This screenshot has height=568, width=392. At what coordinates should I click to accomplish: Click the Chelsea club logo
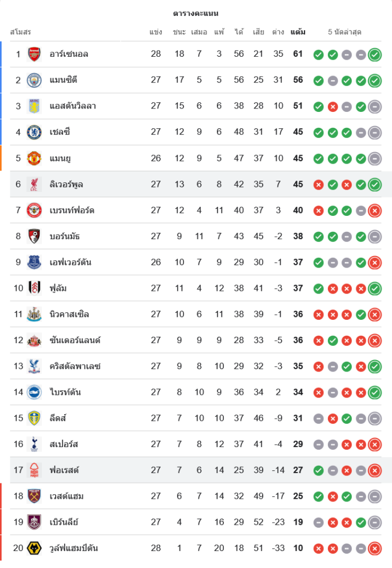[x=35, y=132]
